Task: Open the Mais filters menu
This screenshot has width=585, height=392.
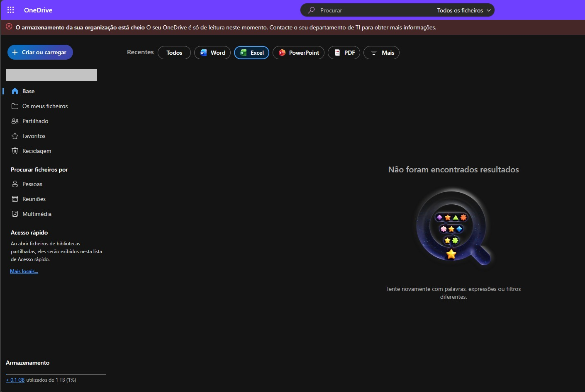Action: [381, 53]
